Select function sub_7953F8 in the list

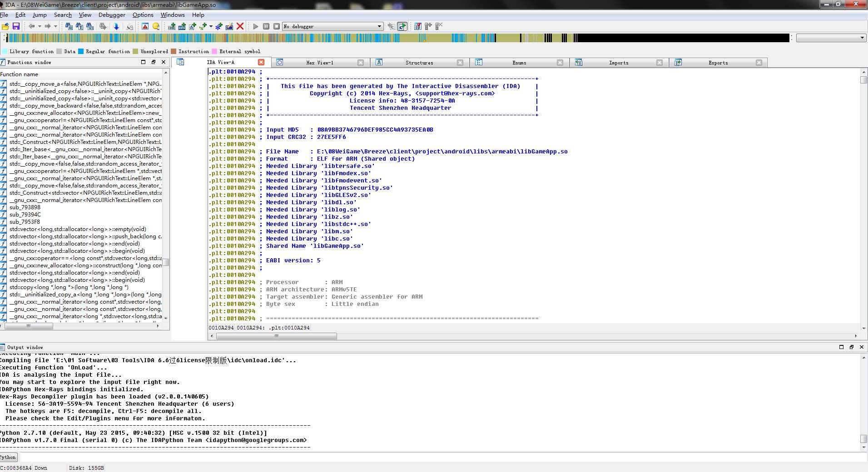point(25,222)
